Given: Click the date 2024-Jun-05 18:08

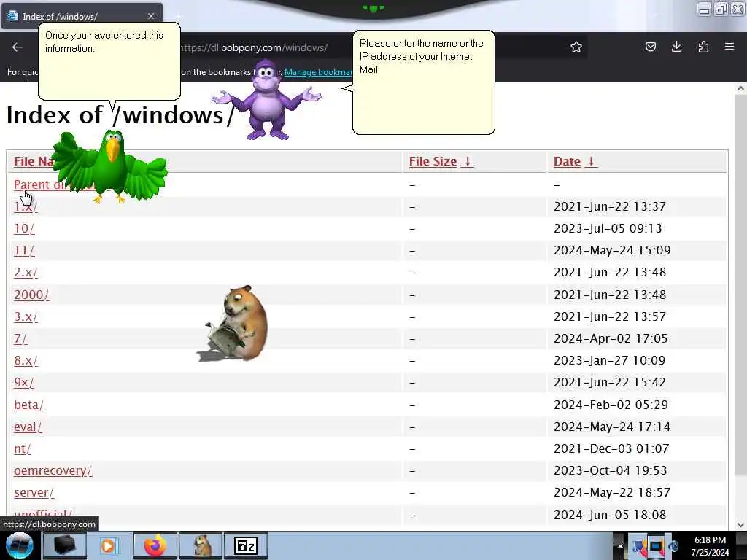Looking at the screenshot, I should click(x=610, y=515).
